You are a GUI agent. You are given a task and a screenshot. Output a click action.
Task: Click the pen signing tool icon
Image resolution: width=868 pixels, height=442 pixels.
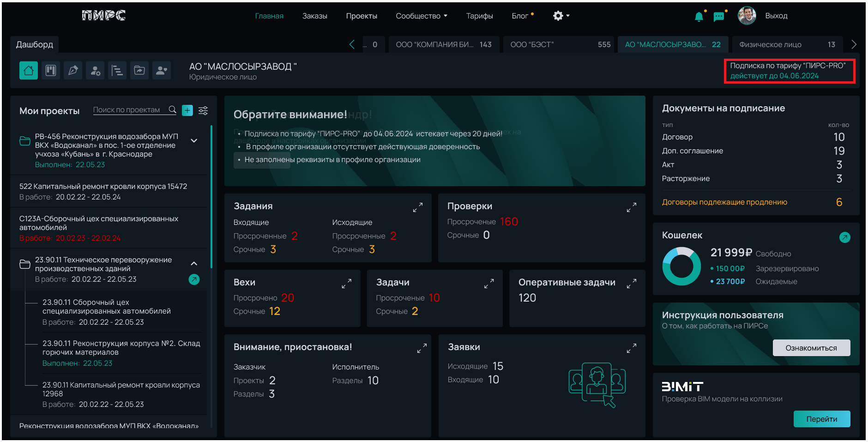(73, 71)
